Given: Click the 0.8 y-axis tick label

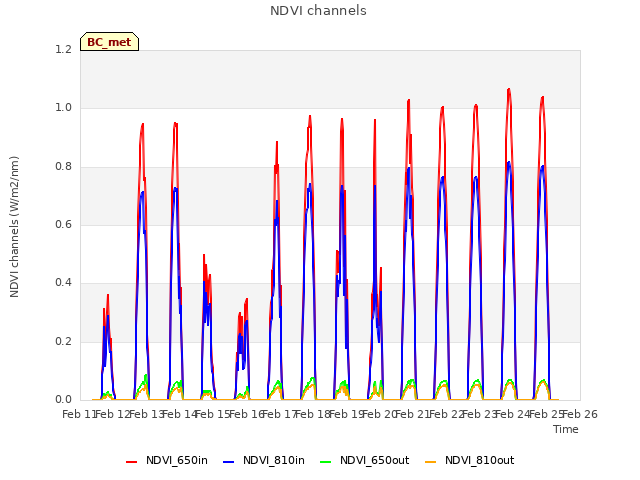Looking at the screenshot, I should point(63,166).
